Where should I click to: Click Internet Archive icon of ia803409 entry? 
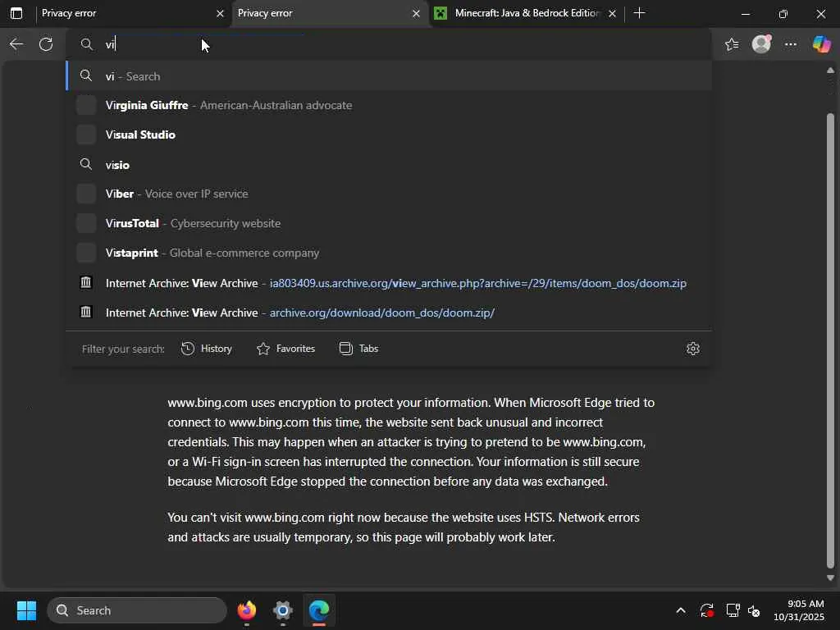85,282
